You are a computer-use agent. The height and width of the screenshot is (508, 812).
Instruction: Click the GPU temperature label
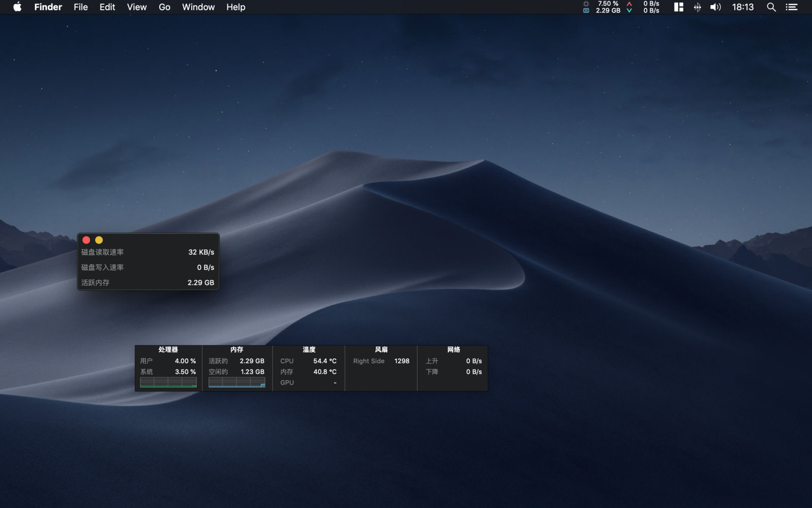287,383
